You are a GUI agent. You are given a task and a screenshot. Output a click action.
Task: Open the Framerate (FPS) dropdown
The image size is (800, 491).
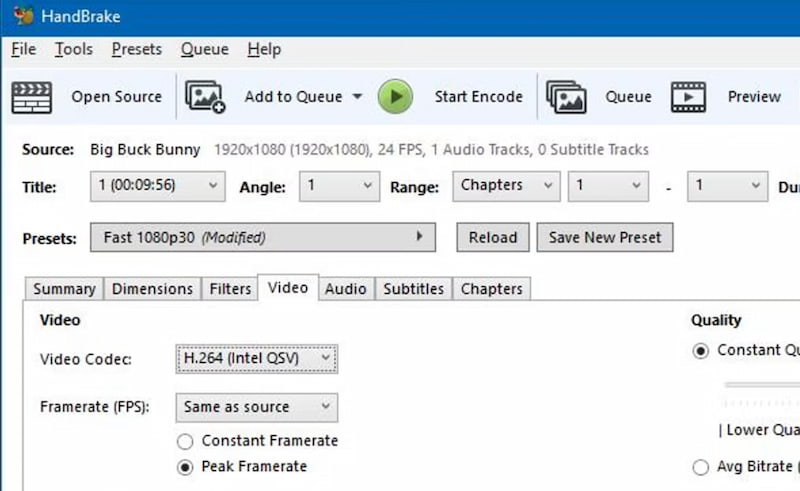pyautogui.click(x=257, y=407)
